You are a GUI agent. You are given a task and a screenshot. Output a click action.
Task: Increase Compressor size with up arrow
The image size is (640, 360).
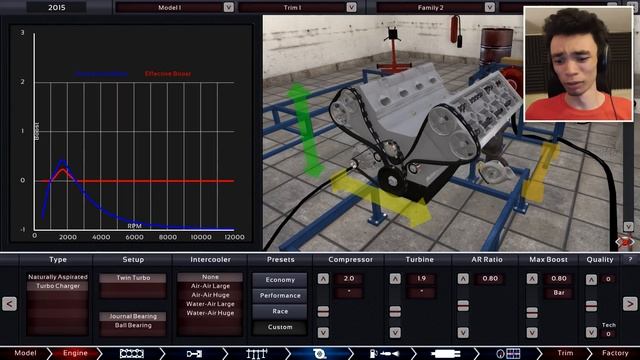coord(323,279)
